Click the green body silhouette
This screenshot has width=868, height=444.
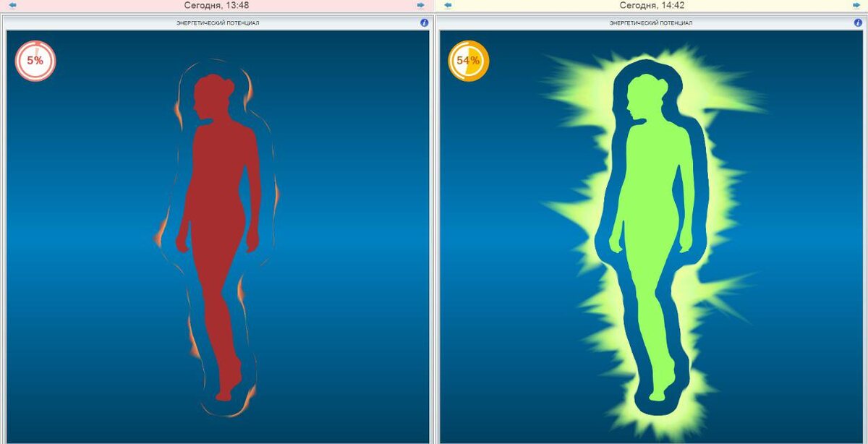click(x=653, y=239)
